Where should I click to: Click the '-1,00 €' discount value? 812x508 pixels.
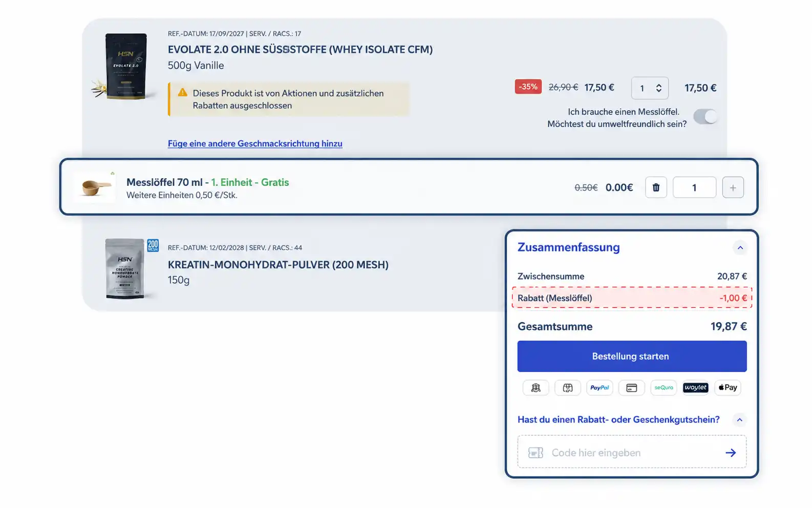pyautogui.click(x=733, y=298)
